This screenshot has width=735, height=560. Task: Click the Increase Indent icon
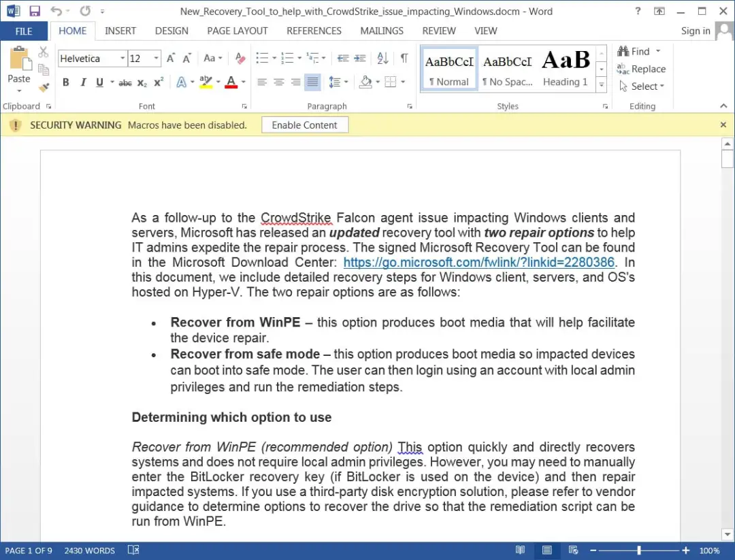pyautogui.click(x=359, y=58)
